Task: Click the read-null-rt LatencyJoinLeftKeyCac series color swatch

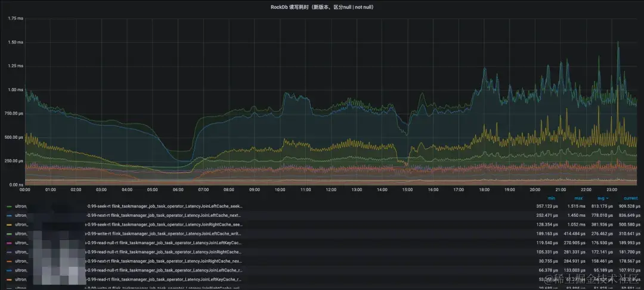Action: 9,242
